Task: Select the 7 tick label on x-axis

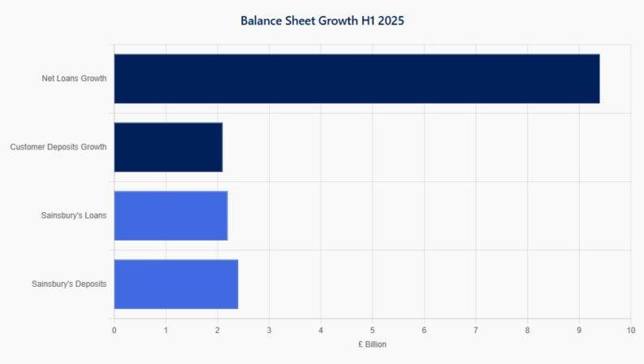Action: pyautogui.click(x=476, y=330)
